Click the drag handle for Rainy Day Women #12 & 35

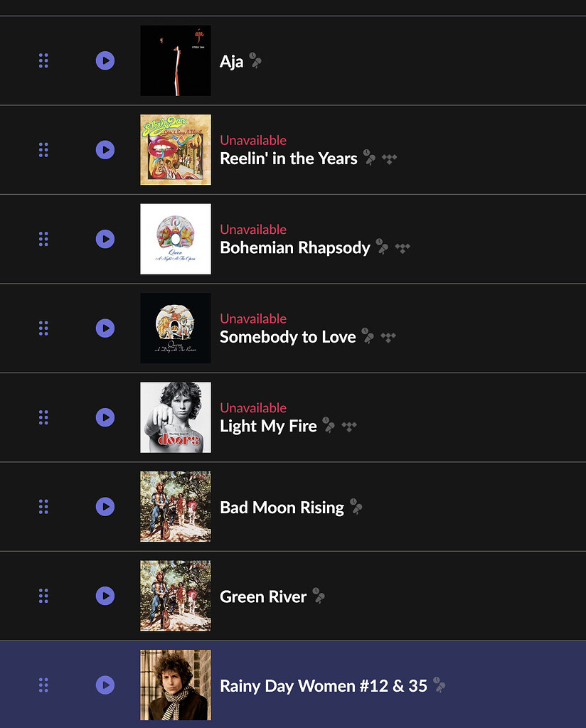pyautogui.click(x=43, y=685)
